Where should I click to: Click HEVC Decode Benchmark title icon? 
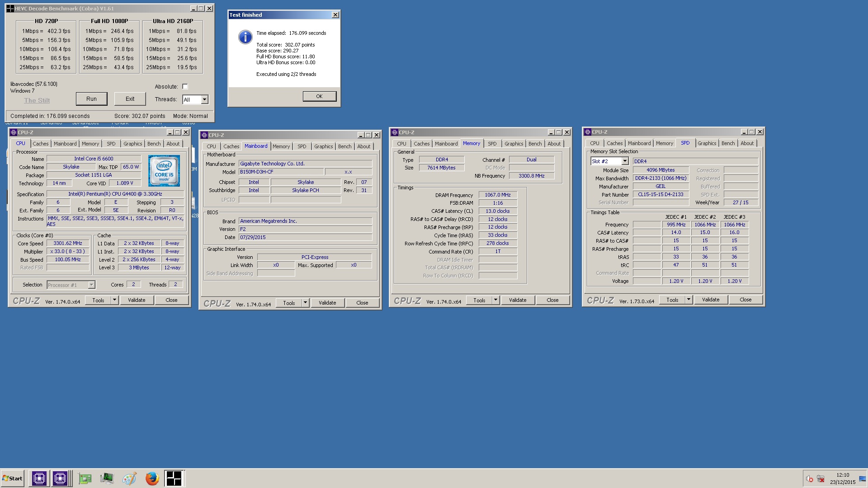[10, 9]
